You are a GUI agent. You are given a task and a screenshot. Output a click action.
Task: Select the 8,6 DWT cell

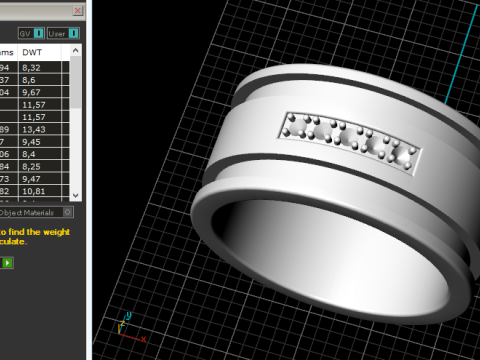(39, 80)
